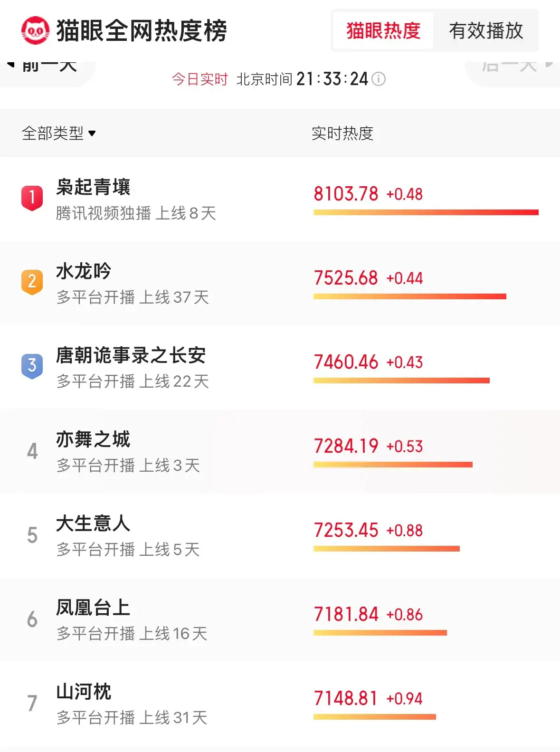Click the 实时热度 column header
Viewport: 560px width, 752px height.
pos(342,133)
